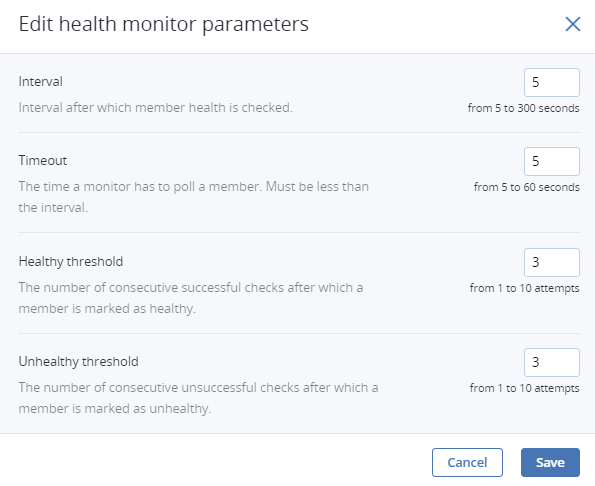Click the Interval description text
This screenshot has width=595, height=486.
[x=156, y=108]
